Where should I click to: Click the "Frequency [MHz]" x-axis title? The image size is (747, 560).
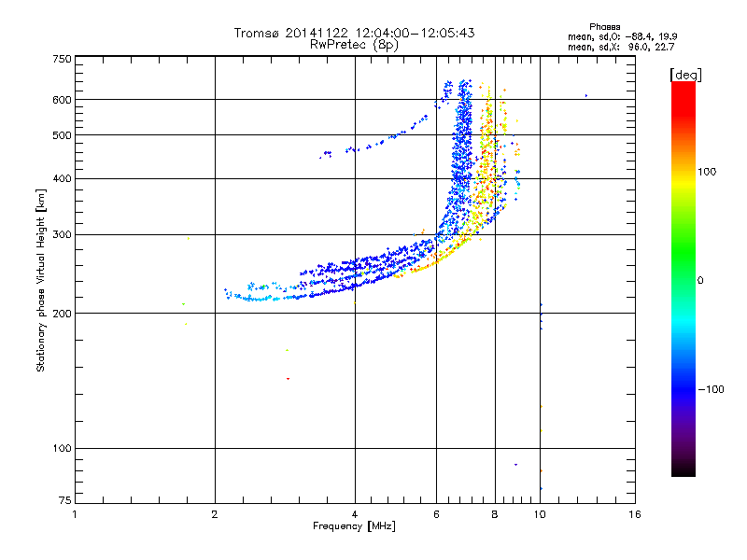pos(354,526)
